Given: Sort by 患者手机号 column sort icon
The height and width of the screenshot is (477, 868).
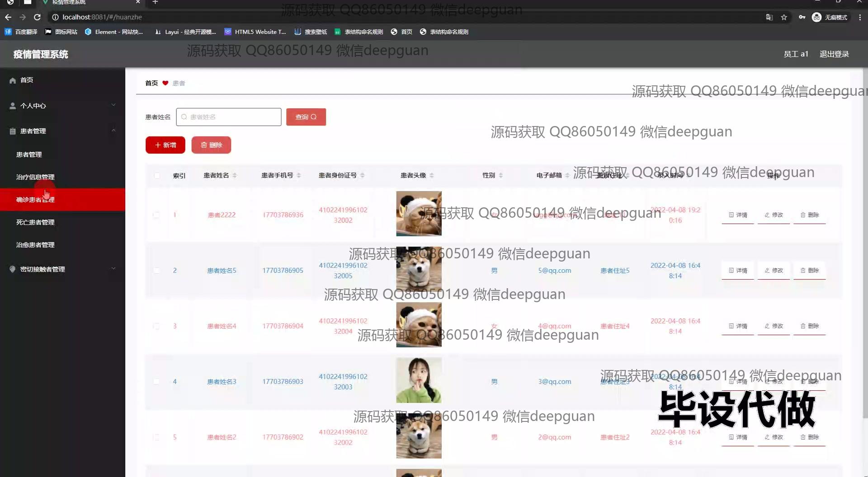Looking at the screenshot, I should 299,175.
